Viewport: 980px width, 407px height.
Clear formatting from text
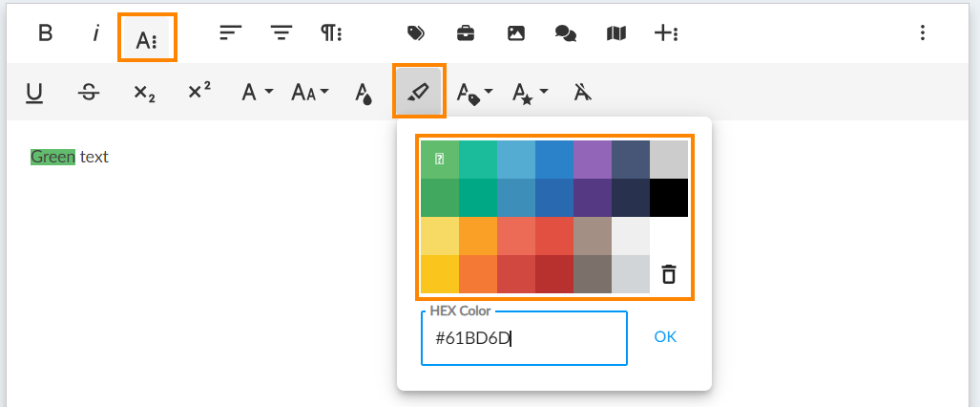click(x=583, y=92)
